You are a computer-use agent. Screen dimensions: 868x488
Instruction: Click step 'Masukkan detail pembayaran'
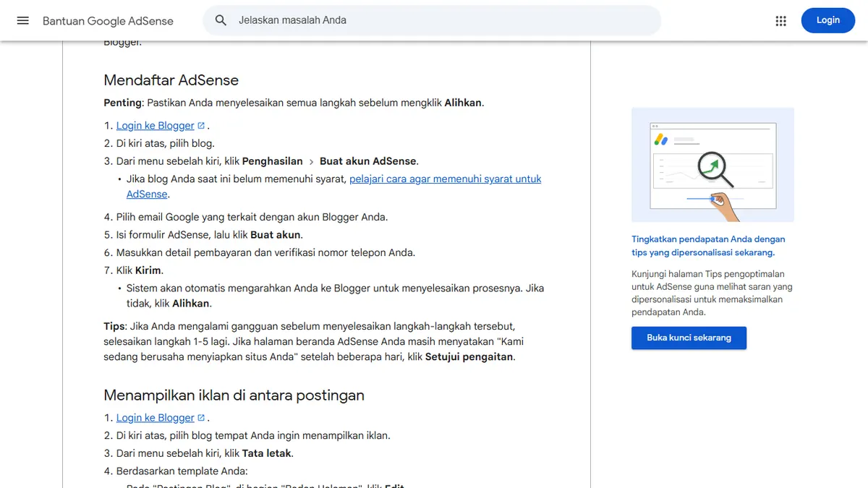point(266,252)
